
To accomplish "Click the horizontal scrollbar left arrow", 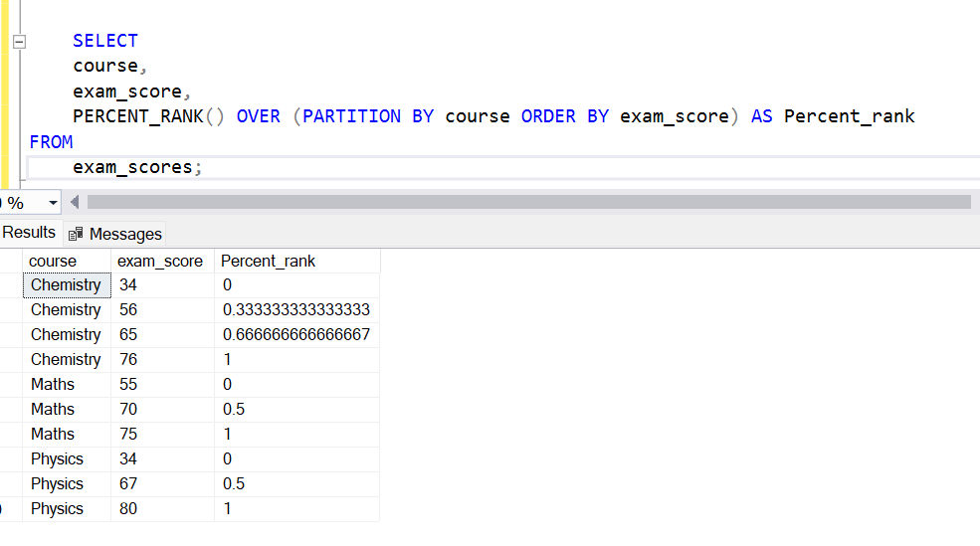I will click(x=75, y=203).
